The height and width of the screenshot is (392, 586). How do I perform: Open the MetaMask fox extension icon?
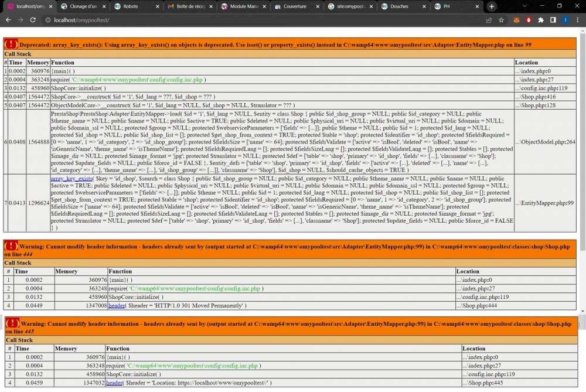pyautogui.click(x=516, y=20)
